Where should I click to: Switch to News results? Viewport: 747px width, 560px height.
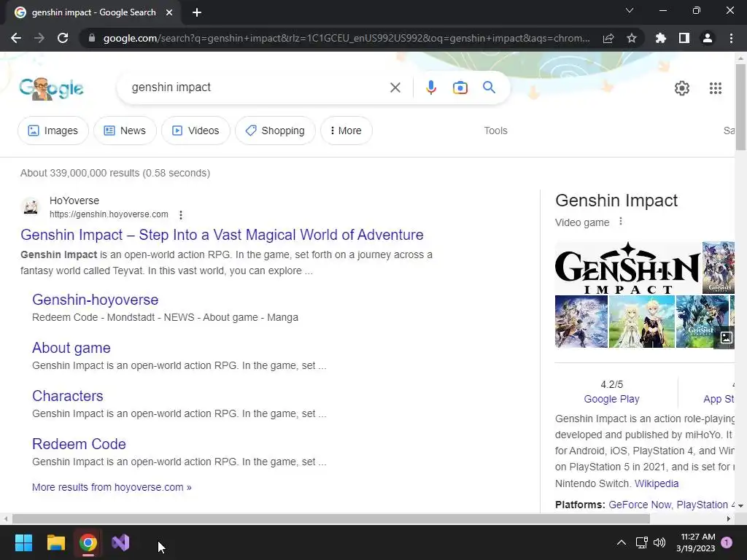pos(125,131)
